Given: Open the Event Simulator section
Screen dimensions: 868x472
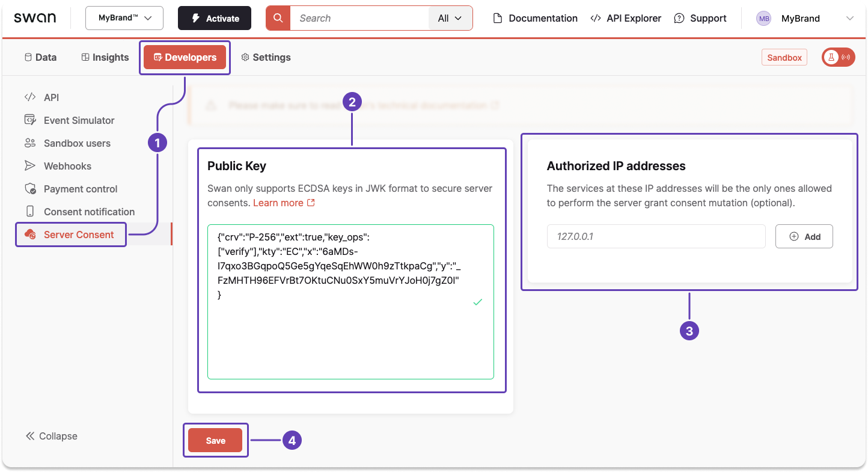Looking at the screenshot, I should (x=79, y=120).
